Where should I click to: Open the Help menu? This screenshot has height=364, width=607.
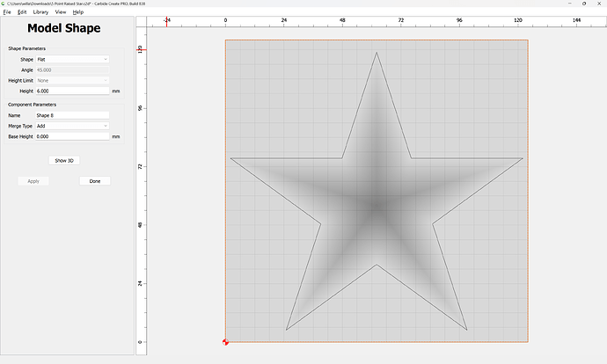tap(78, 12)
